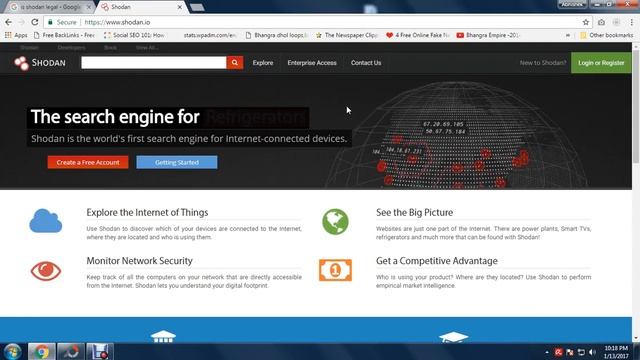640x360 pixels.
Task: Open the Bhangra dhol loops bookmark
Action: [x=276, y=35]
